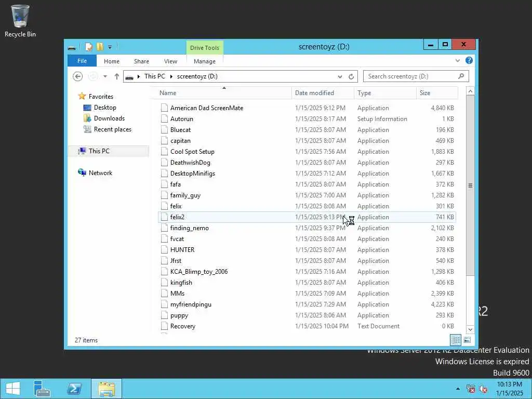Viewport: 532px width, 399px height.
Task: Open the recent locations dropdown
Action: [x=105, y=76]
